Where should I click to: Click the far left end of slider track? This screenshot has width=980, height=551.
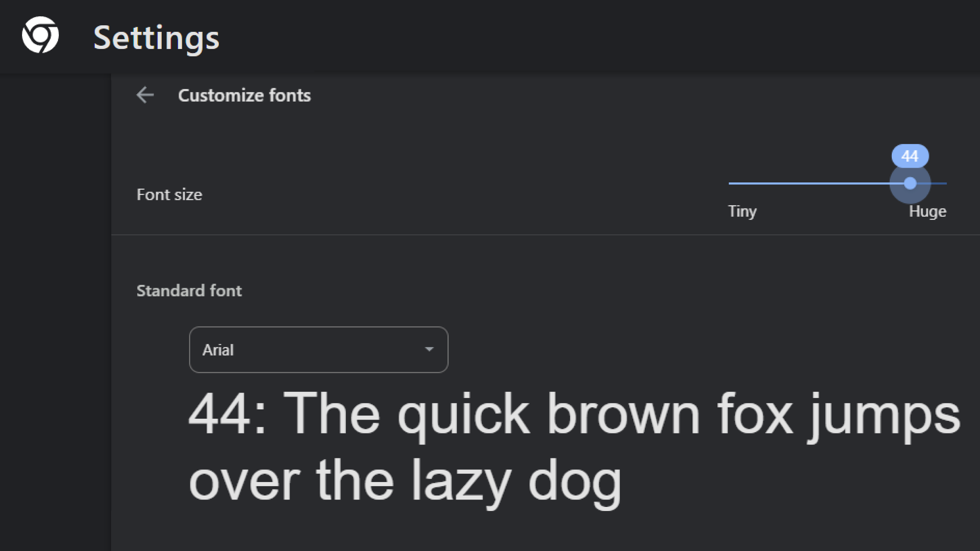coord(731,183)
